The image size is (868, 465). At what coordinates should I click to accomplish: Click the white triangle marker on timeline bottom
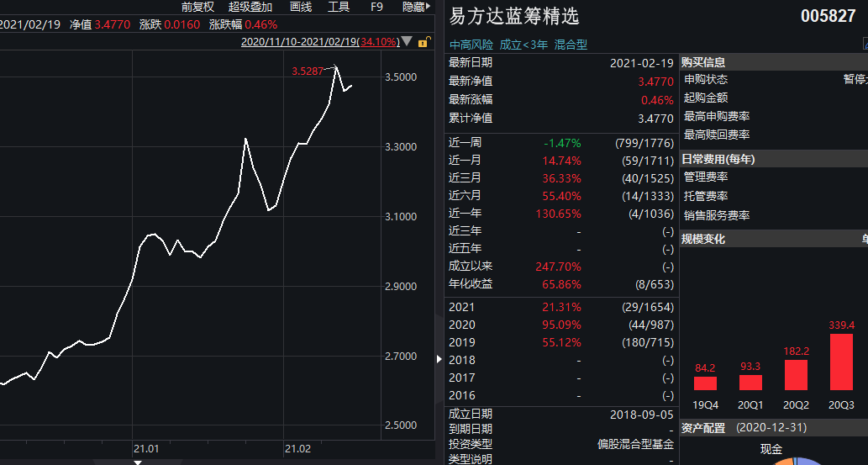(139, 462)
